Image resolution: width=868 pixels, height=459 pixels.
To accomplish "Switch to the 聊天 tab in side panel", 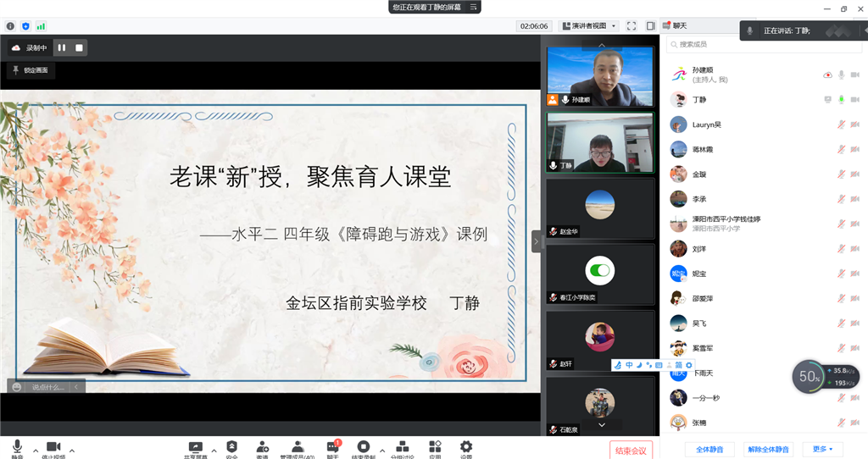I will pyautogui.click(x=675, y=26).
